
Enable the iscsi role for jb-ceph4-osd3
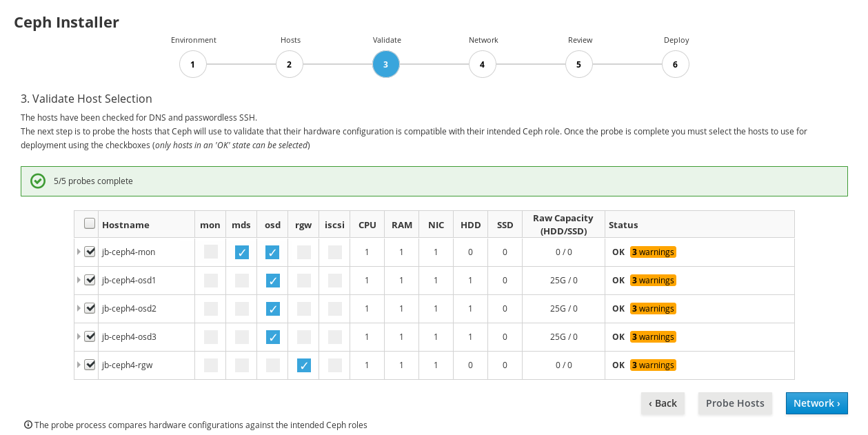click(335, 337)
